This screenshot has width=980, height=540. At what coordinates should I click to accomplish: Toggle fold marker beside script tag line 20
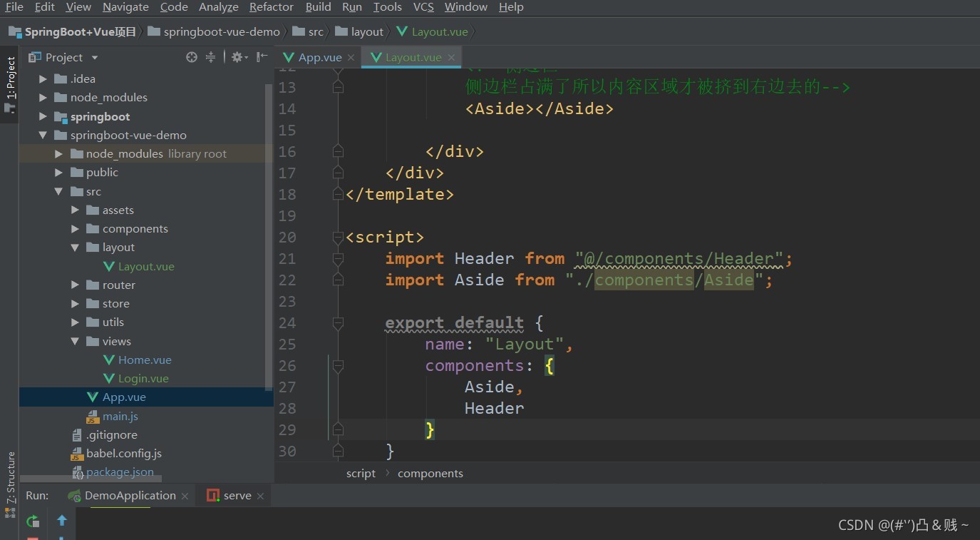point(338,238)
